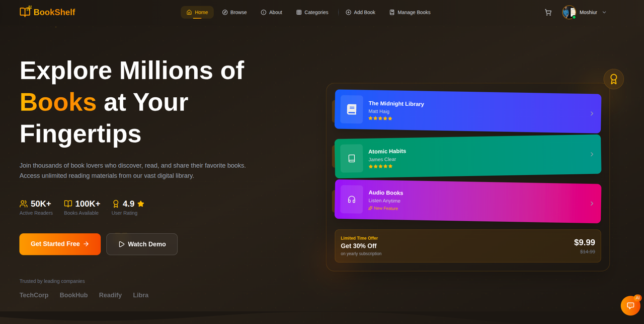
Task: Go to the Home nav tab
Action: pyautogui.click(x=197, y=12)
